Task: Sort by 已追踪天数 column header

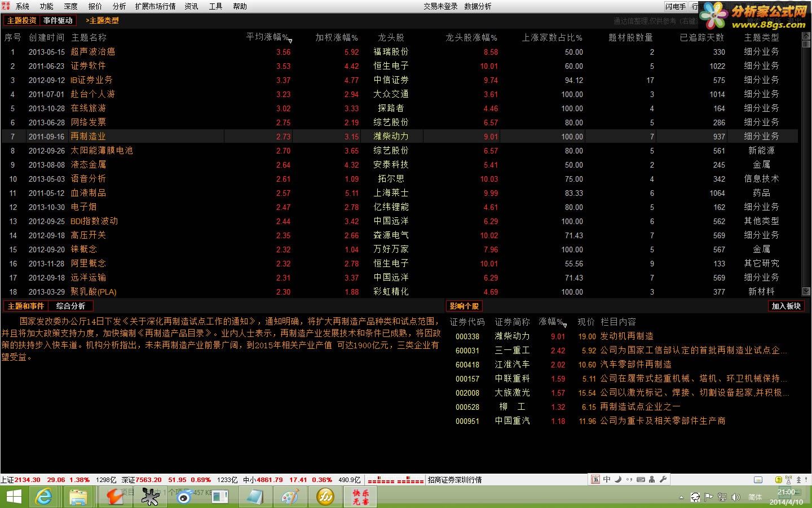Action: pos(702,37)
